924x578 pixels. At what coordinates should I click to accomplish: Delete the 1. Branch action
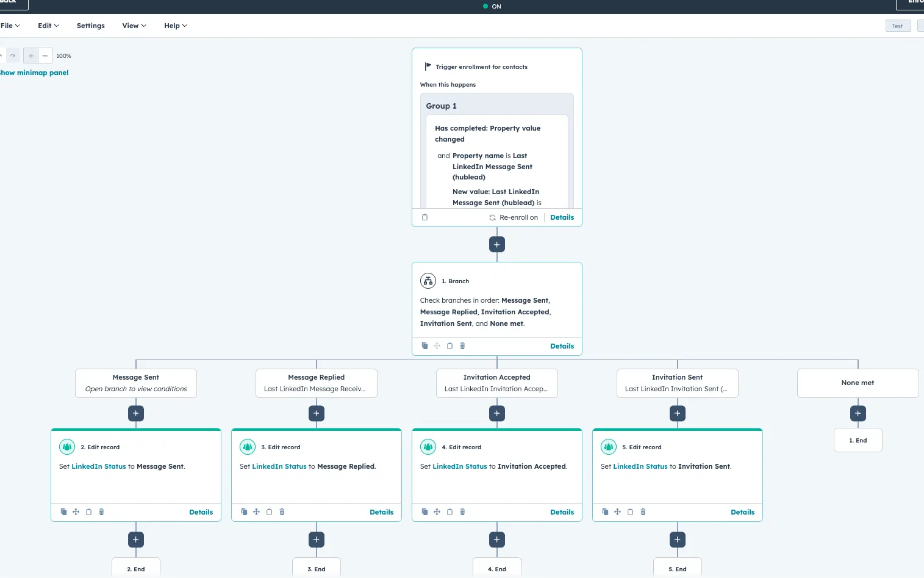tap(462, 345)
